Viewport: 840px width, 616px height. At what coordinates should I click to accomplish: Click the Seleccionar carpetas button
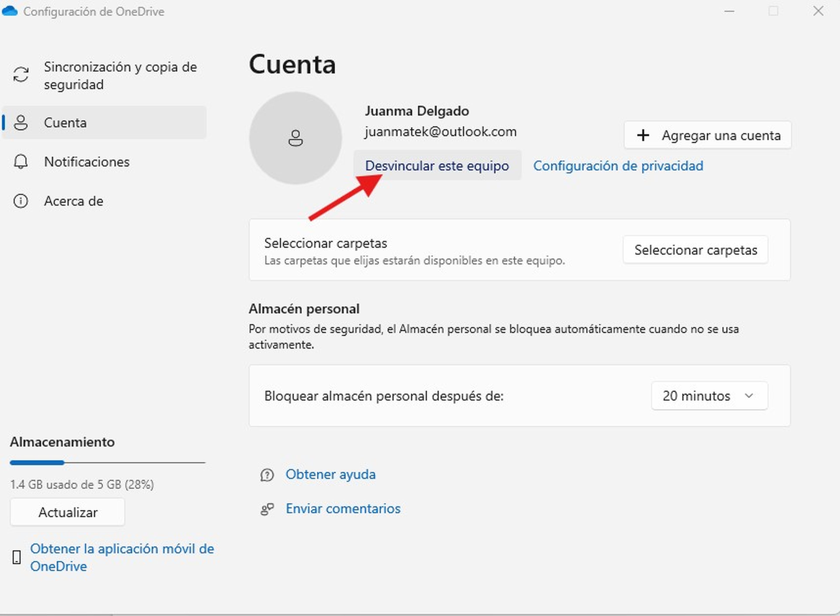pyautogui.click(x=695, y=250)
